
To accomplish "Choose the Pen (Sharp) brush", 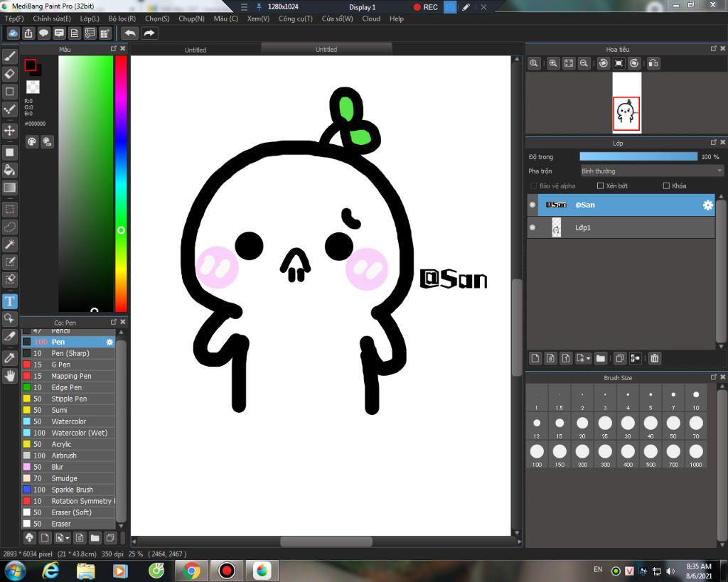I will [68, 353].
